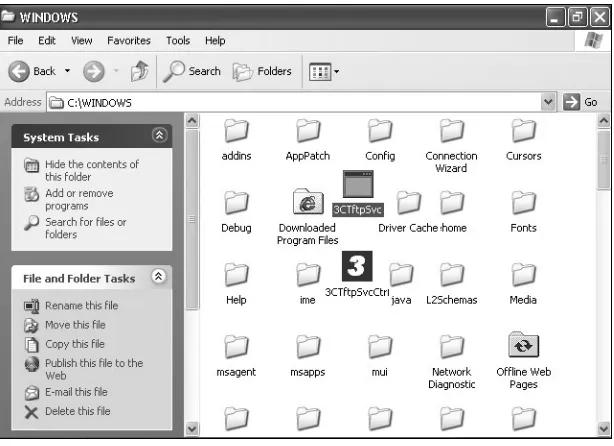Select the msagent folder

236,356
